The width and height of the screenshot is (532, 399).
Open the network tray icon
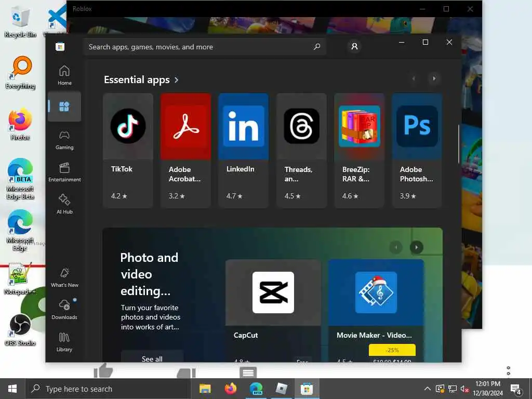coord(453,389)
